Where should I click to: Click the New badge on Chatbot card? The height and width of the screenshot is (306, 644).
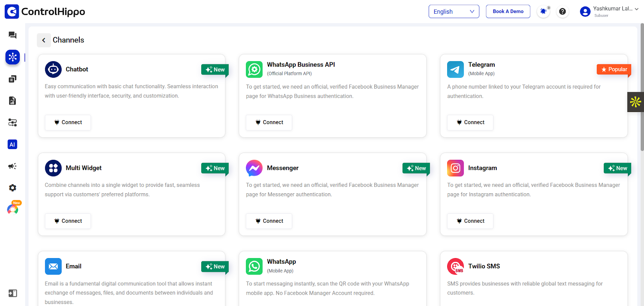click(x=215, y=70)
